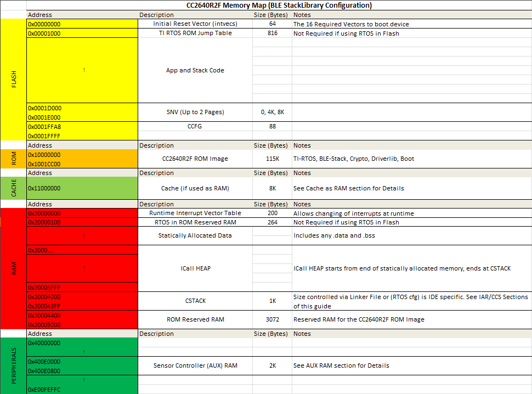Click the size cell 816
Image resolution: width=532 pixels, height=394 pixels.
coord(273,33)
